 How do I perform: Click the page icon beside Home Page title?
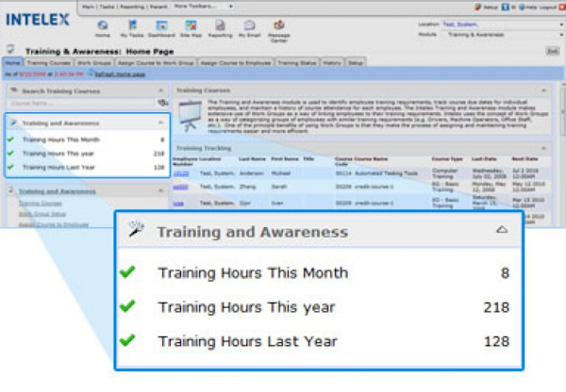10,49
